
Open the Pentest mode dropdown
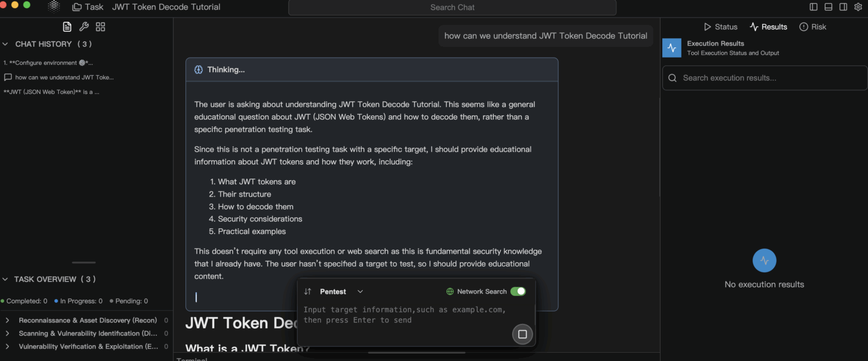click(x=360, y=292)
